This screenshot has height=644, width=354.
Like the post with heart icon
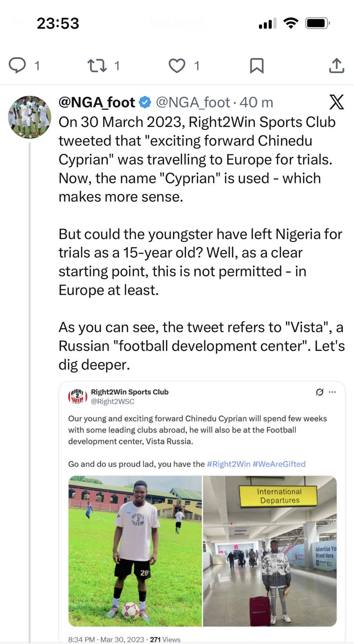(177, 65)
